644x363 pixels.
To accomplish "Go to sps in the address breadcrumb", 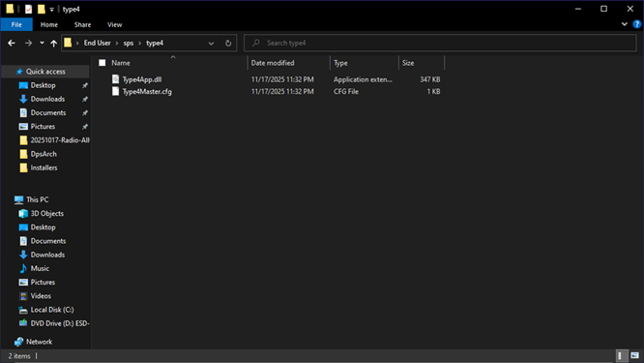I will (129, 43).
